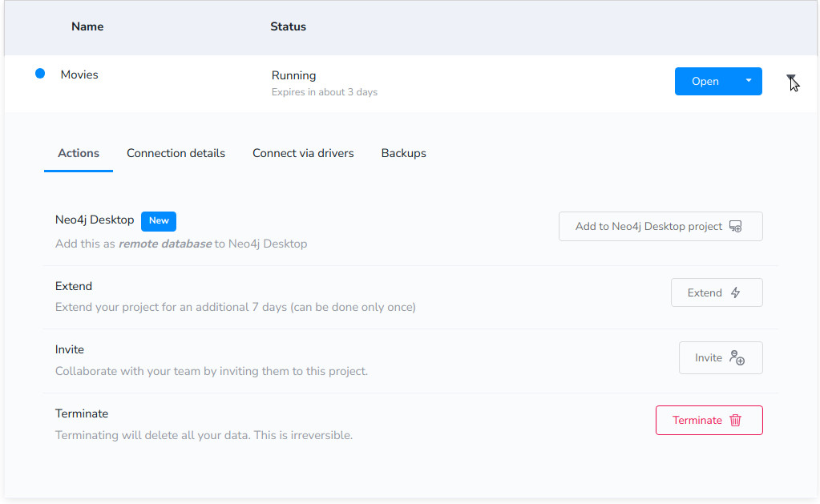Viewport: 820px width, 504px height.
Task: Select the Backups tab
Action: [x=403, y=153]
